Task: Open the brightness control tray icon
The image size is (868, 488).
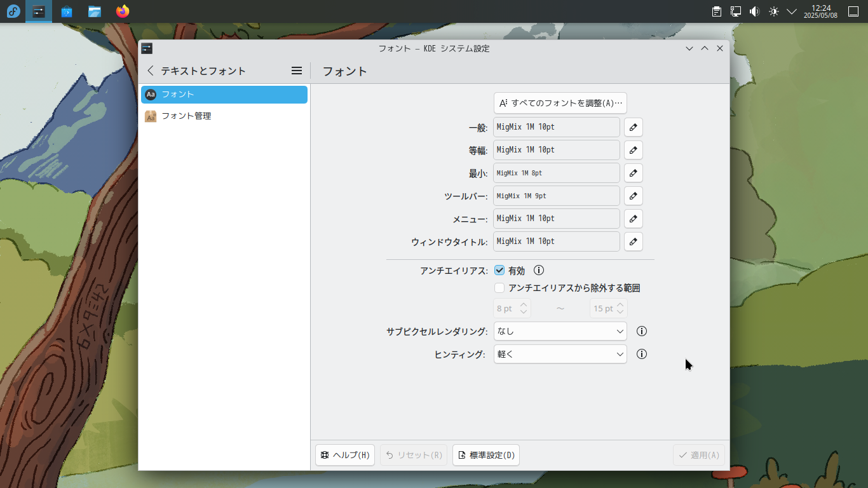Action: [773, 11]
